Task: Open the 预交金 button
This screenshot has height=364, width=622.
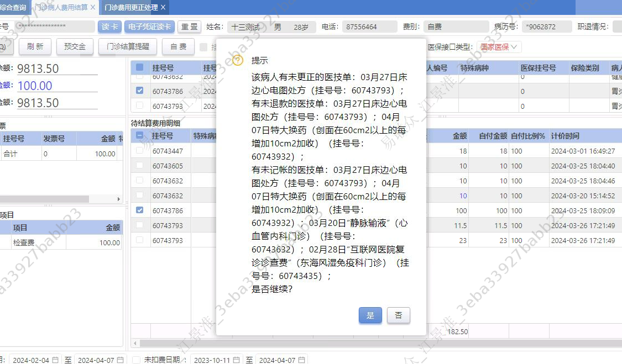Action: [75, 46]
